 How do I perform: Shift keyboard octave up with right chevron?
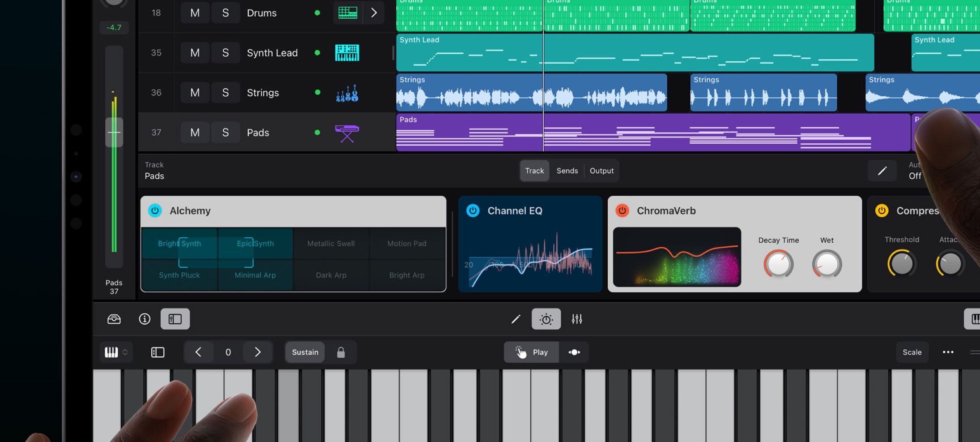coord(258,352)
